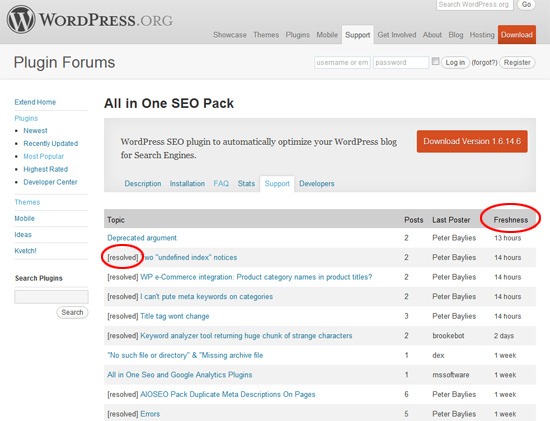Open the Plugins sidebar link

coord(26,118)
